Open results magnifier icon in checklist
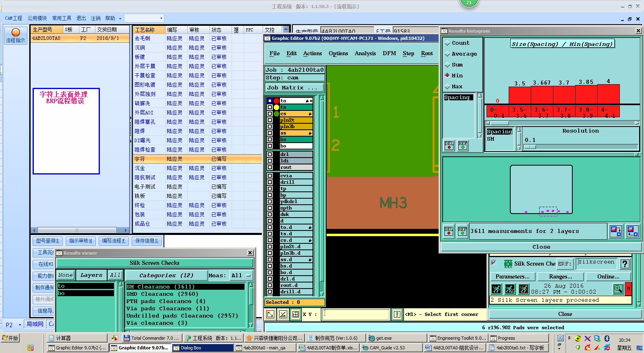 click(x=618, y=289)
